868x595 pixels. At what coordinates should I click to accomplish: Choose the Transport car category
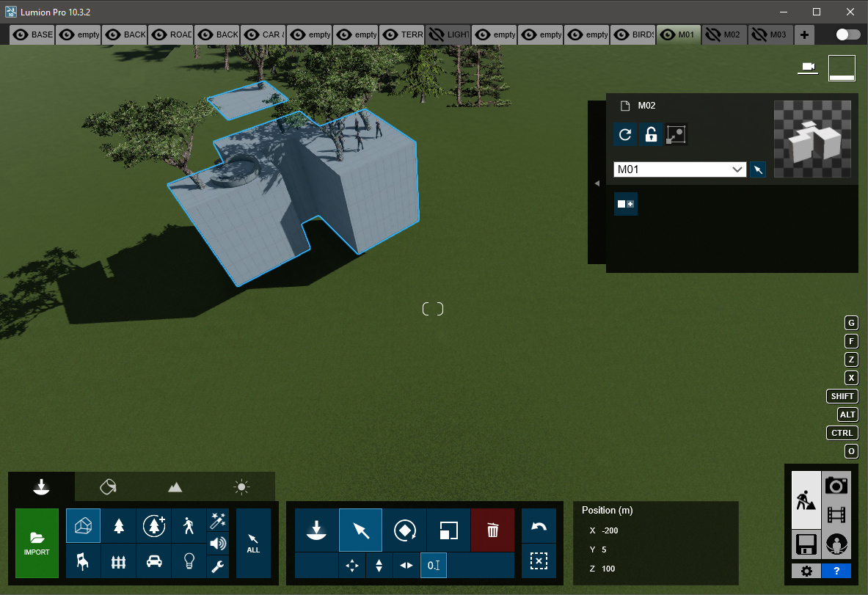pos(153,561)
